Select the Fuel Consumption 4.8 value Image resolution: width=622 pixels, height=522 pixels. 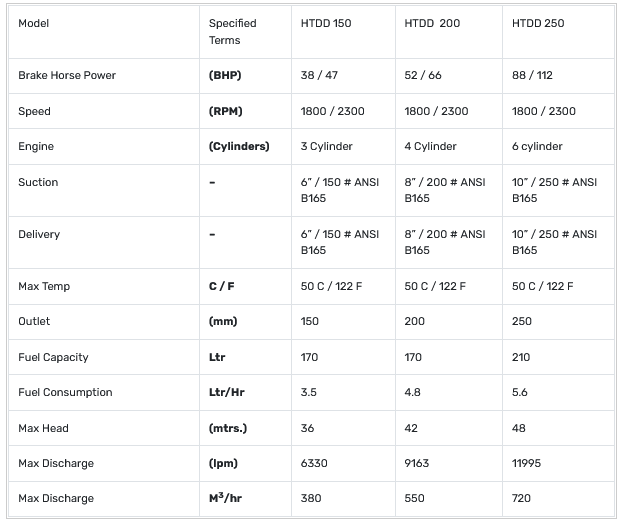pyautogui.click(x=413, y=392)
